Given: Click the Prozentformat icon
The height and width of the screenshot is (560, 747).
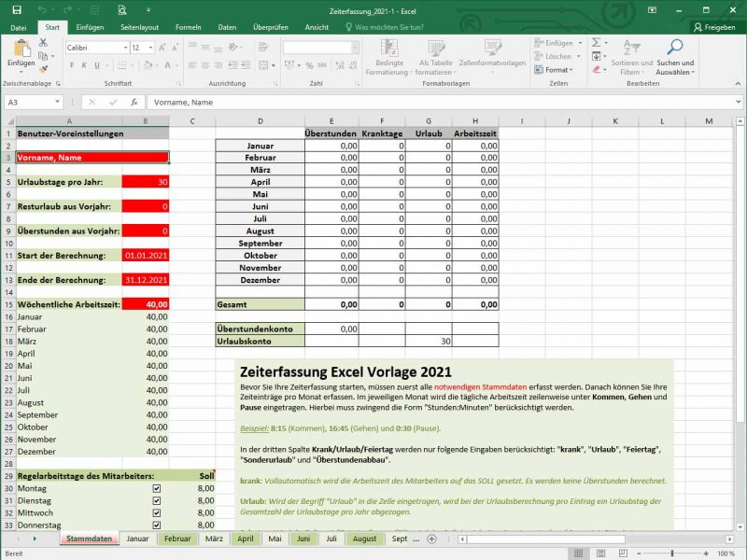Looking at the screenshot, I should [309, 65].
